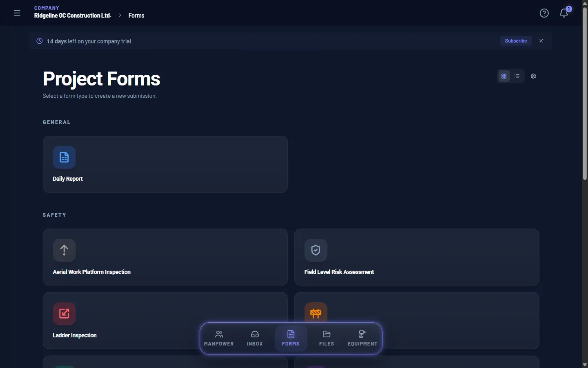588x368 pixels.
Task: Click the clock icon in trial banner
Action: [x=40, y=41]
